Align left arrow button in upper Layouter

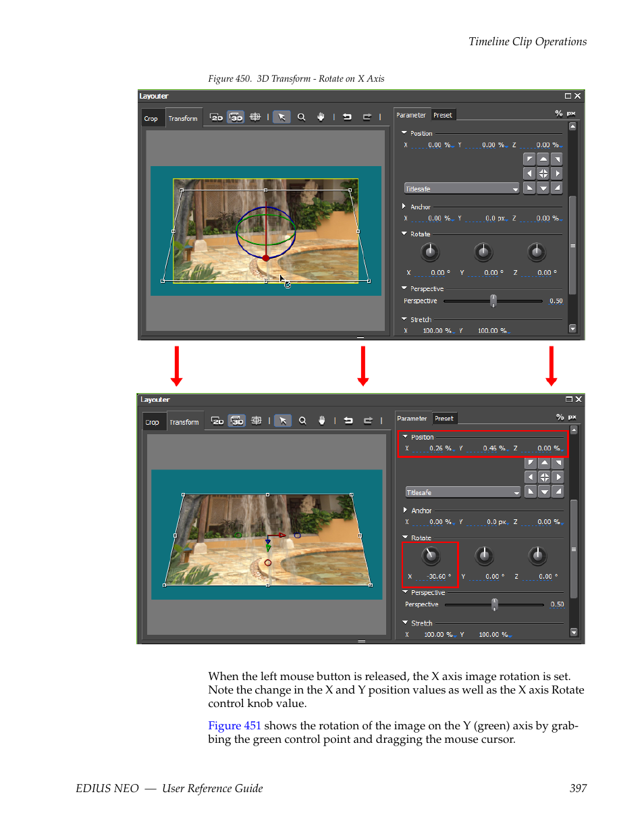point(529,174)
